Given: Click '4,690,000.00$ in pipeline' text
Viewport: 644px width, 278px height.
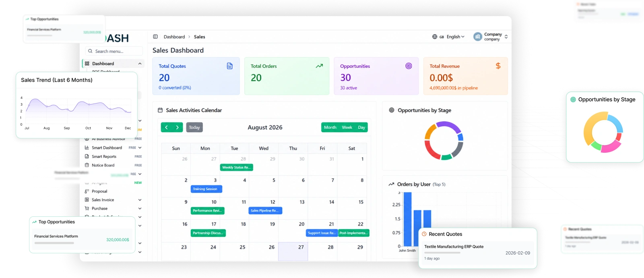Looking at the screenshot, I should [454, 88].
